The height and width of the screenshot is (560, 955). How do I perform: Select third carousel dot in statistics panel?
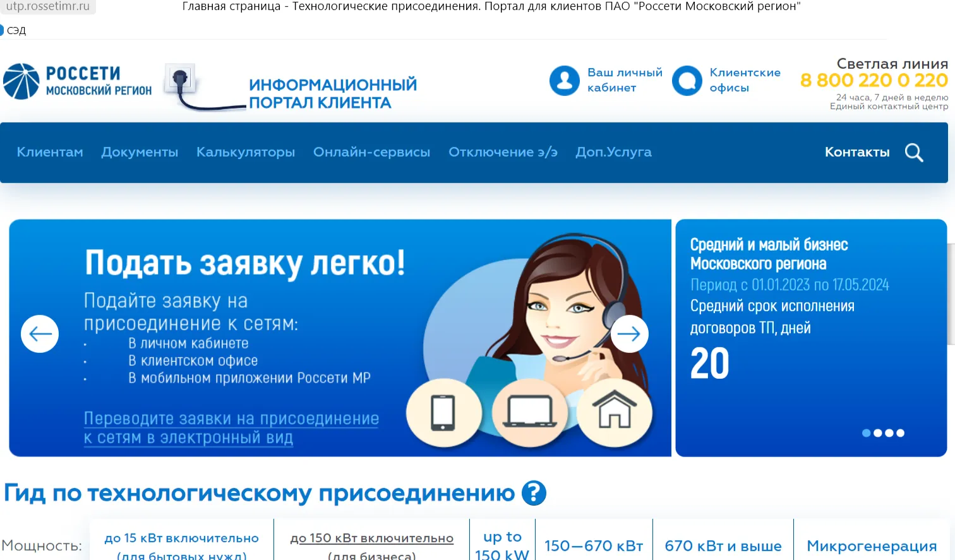click(889, 433)
